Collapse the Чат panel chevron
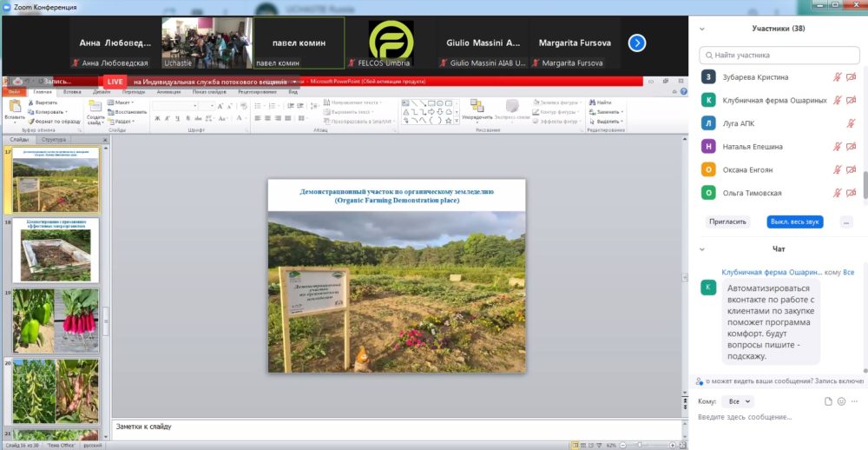868x450 pixels. (702, 249)
